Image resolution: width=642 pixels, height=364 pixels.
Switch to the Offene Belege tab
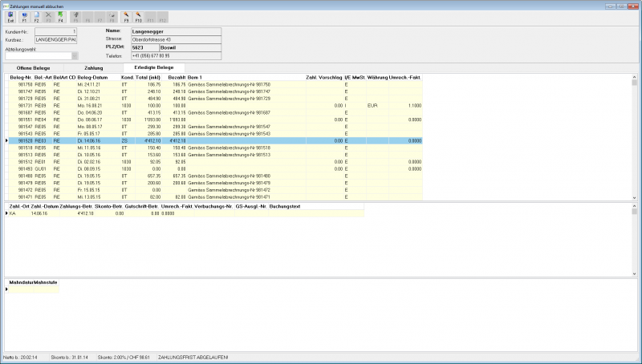33,68
